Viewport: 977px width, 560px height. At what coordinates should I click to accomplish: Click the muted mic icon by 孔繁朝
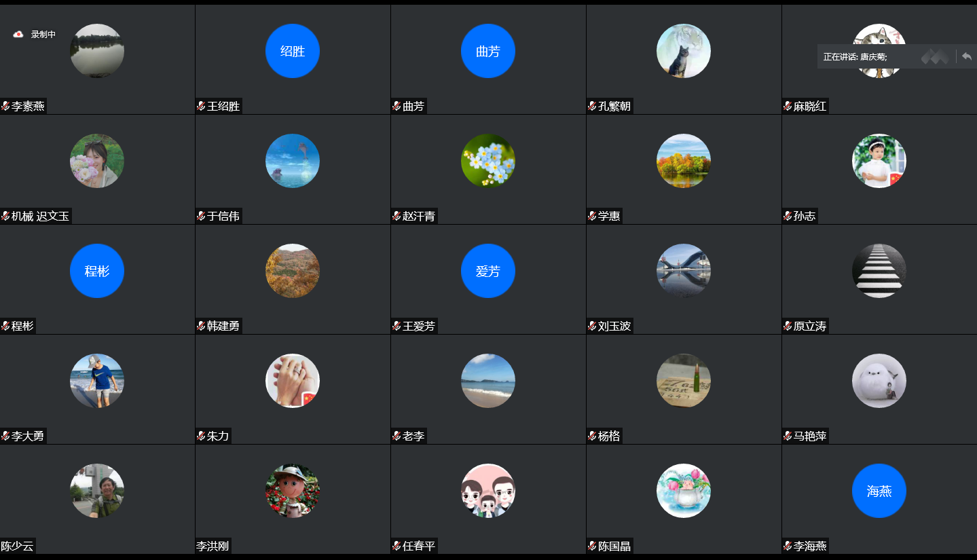(592, 106)
